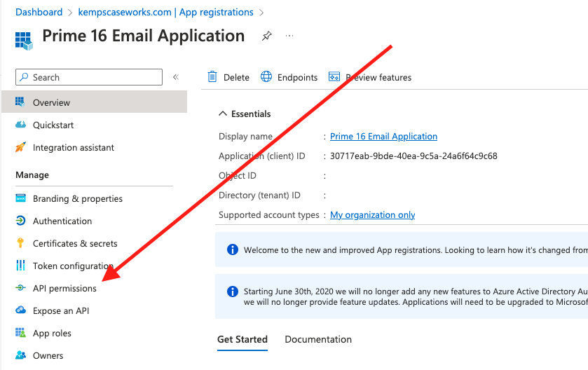Open Branding & properties page
Viewport: 588px width, 370px height.
77,198
